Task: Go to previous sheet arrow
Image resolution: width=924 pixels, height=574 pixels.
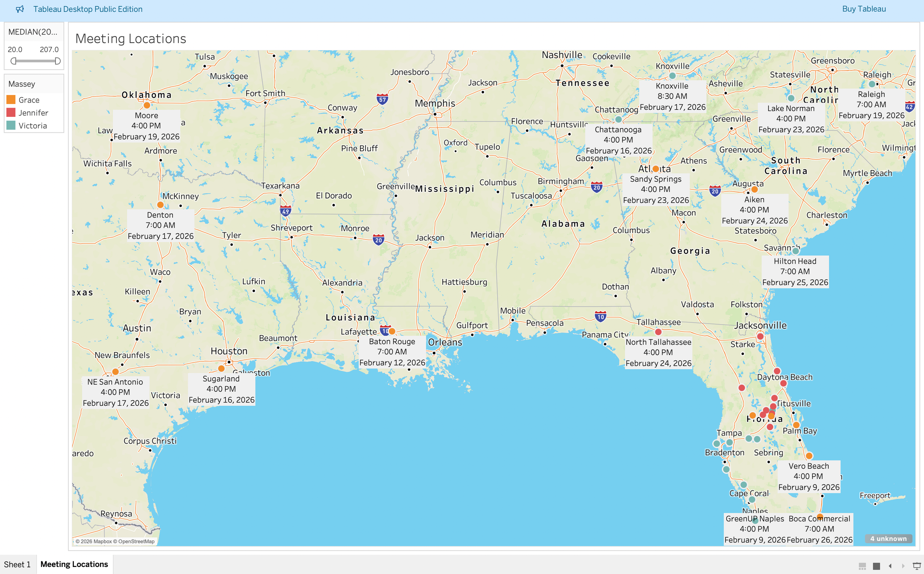Action: pos(890,566)
